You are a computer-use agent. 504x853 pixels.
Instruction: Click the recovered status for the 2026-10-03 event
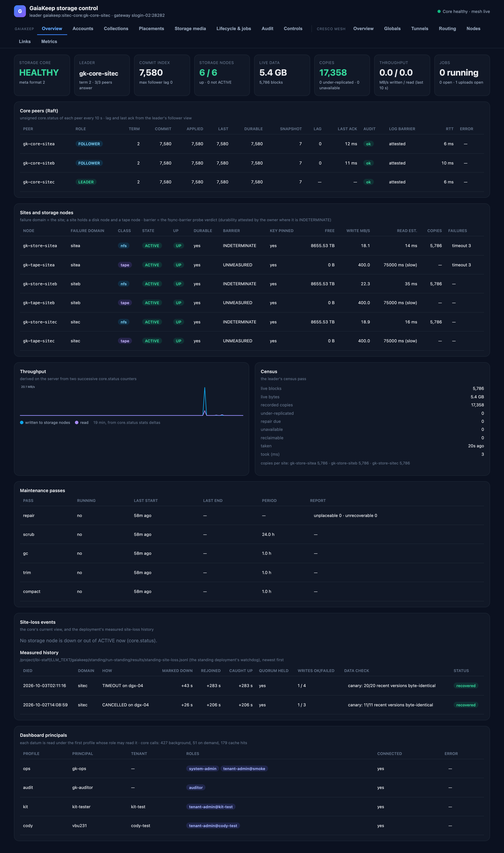tap(466, 686)
